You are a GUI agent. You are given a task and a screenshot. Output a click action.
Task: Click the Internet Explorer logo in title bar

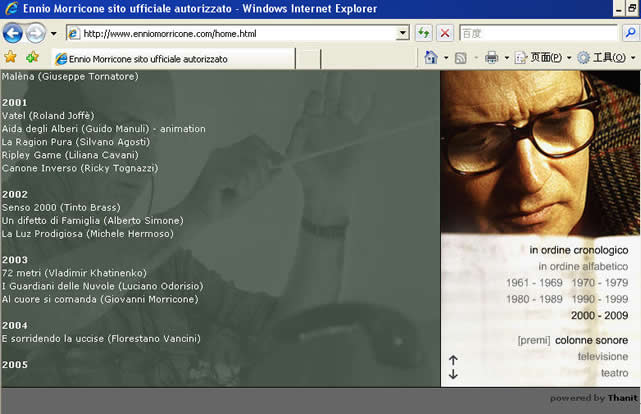coord(11,8)
